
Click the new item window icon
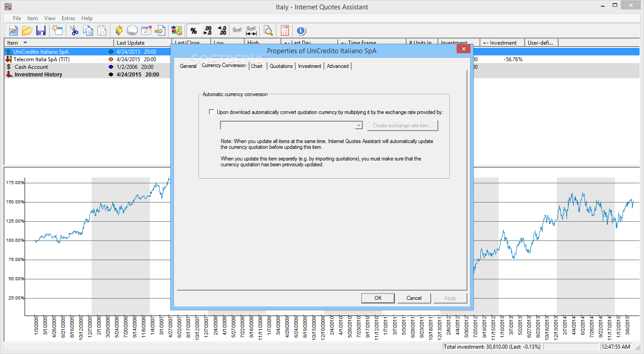[57, 30]
